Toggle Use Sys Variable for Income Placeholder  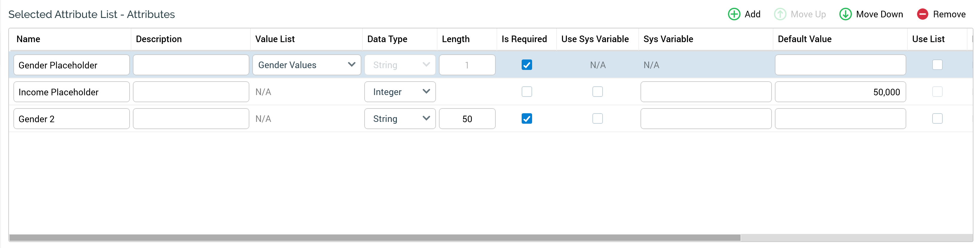[597, 92]
